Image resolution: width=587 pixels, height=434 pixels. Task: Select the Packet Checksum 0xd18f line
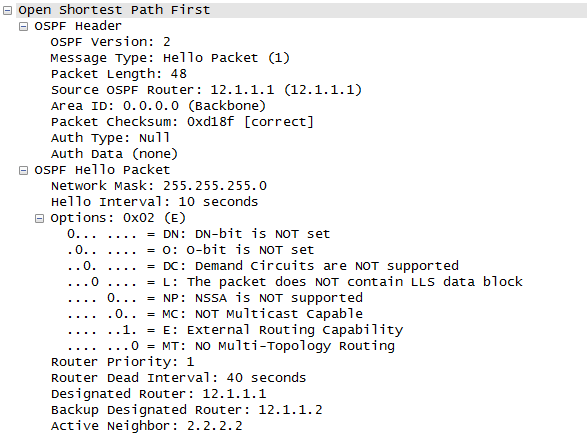182,122
